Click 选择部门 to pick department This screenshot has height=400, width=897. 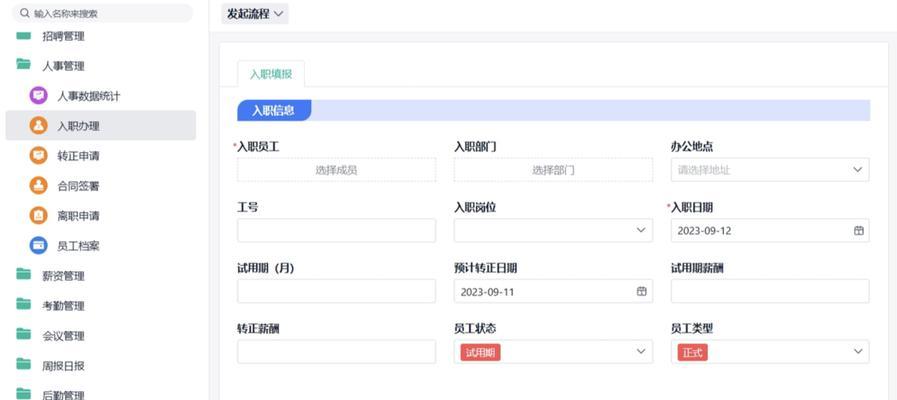(x=553, y=170)
